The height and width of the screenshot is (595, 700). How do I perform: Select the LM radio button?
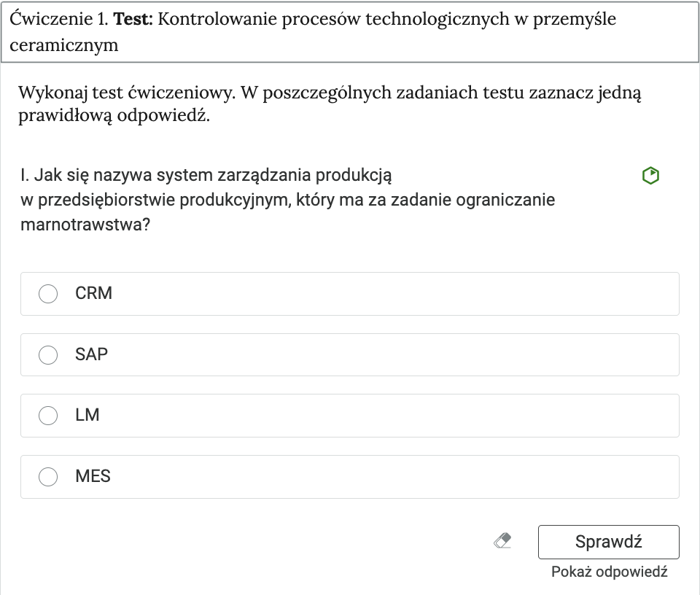(x=48, y=416)
